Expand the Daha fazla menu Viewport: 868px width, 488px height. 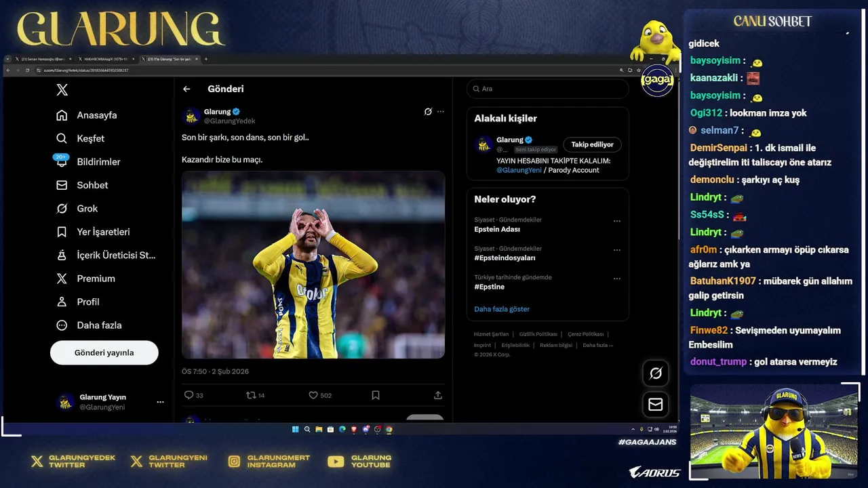pyautogui.click(x=89, y=325)
